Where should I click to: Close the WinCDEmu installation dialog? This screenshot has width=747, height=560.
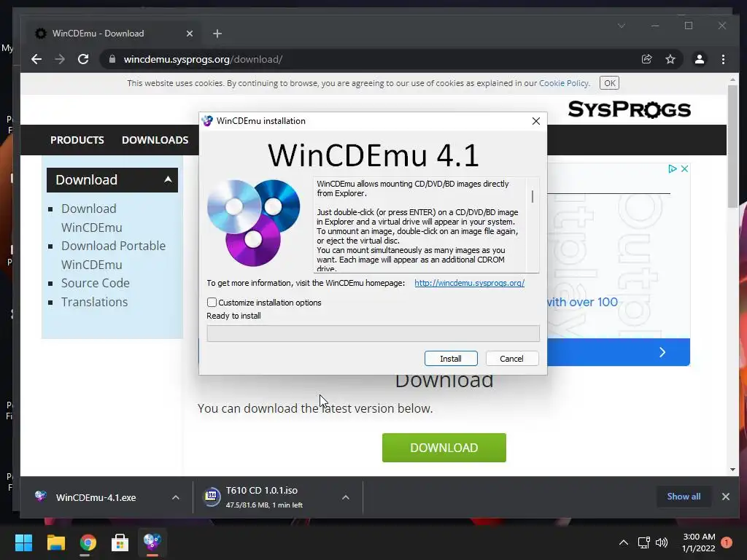[x=536, y=121]
